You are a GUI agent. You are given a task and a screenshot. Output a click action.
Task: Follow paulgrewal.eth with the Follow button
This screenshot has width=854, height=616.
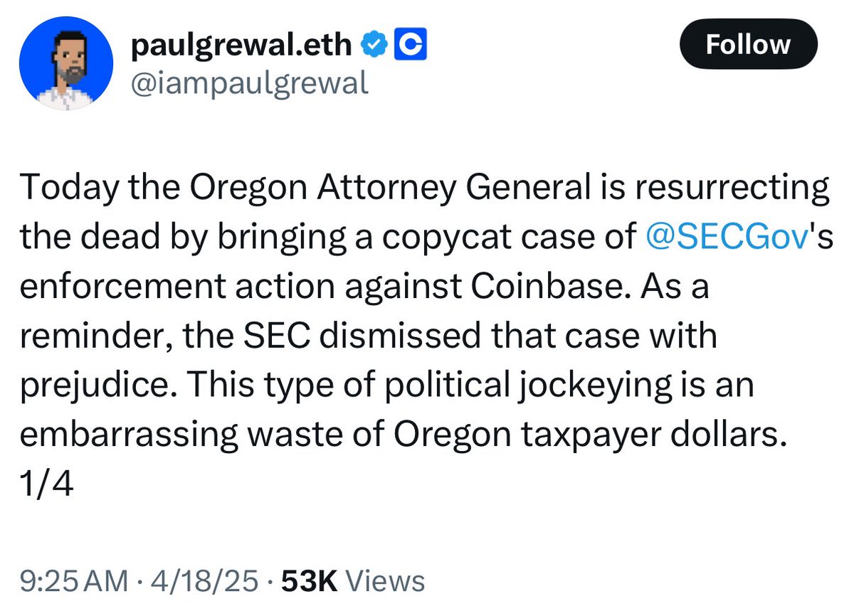[x=749, y=45]
